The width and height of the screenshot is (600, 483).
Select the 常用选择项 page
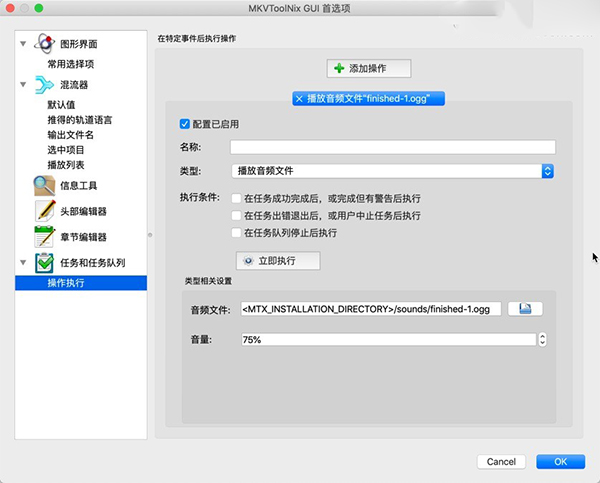coord(71,64)
